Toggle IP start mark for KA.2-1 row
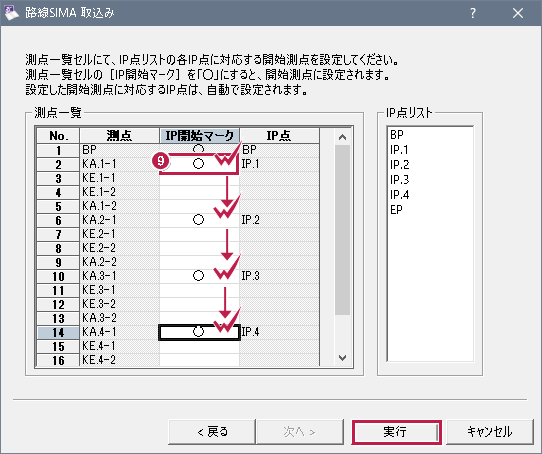This screenshot has width=542, height=454. (x=199, y=220)
